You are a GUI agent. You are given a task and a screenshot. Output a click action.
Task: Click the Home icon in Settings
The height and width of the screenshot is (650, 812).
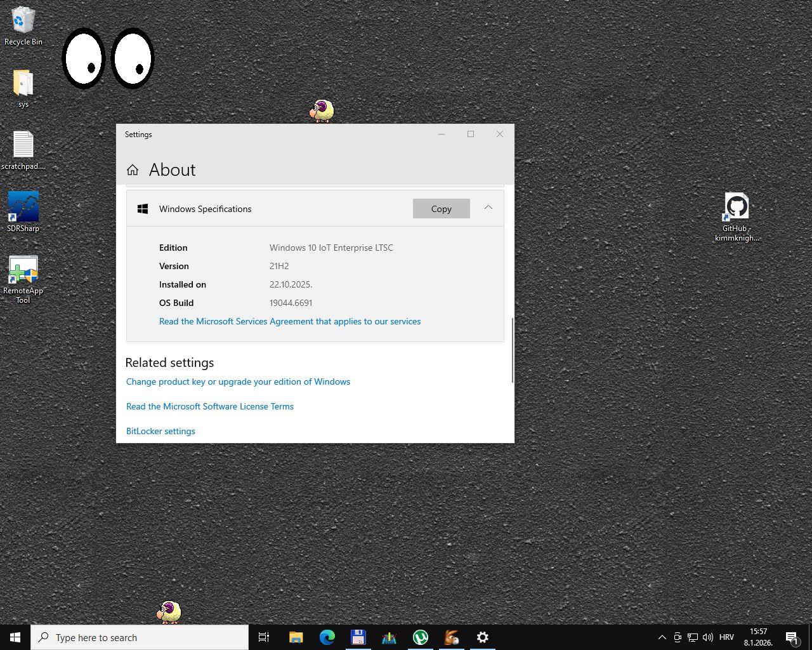tap(133, 170)
